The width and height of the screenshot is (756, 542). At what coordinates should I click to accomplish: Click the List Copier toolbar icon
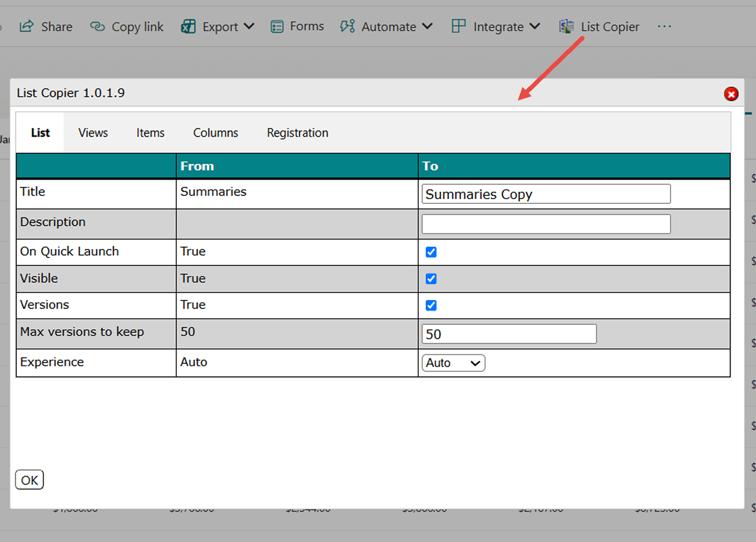pos(566,26)
